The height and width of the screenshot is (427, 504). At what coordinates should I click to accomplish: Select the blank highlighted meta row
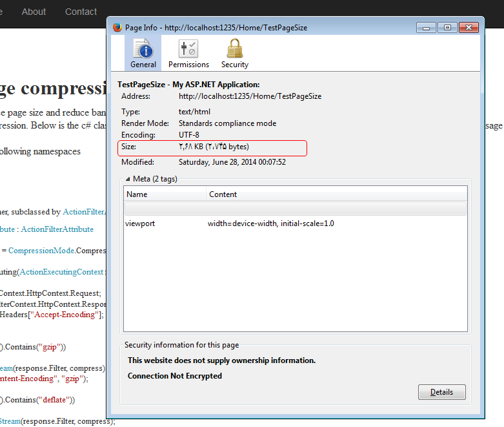click(x=294, y=209)
